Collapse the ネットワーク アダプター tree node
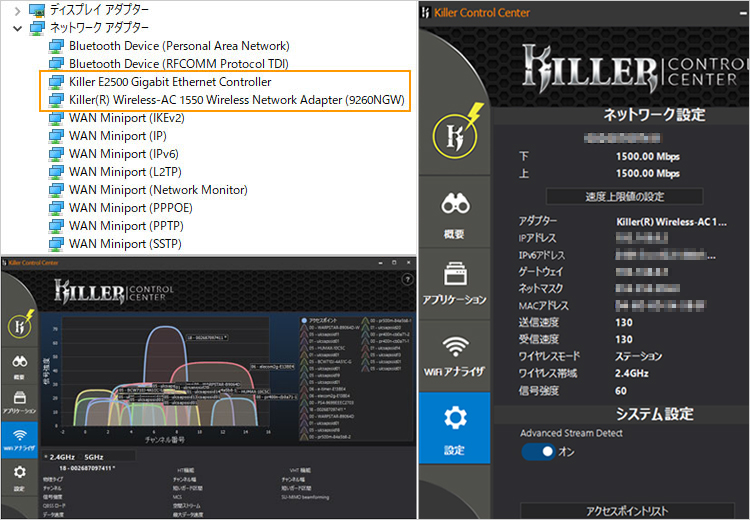This screenshot has width=750, height=520. pyautogui.click(x=18, y=28)
